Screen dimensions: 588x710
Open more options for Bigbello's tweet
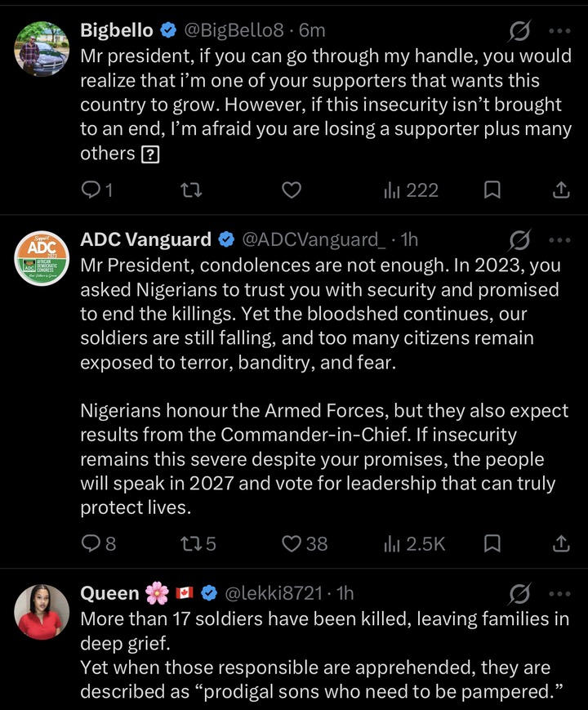click(560, 32)
